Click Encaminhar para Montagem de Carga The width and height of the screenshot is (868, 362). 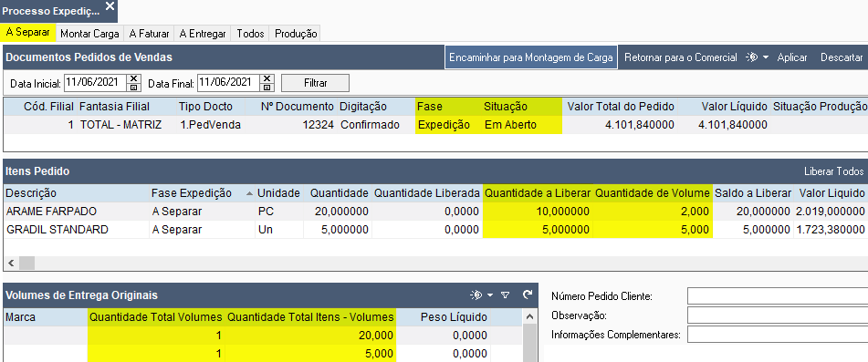[531, 57]
